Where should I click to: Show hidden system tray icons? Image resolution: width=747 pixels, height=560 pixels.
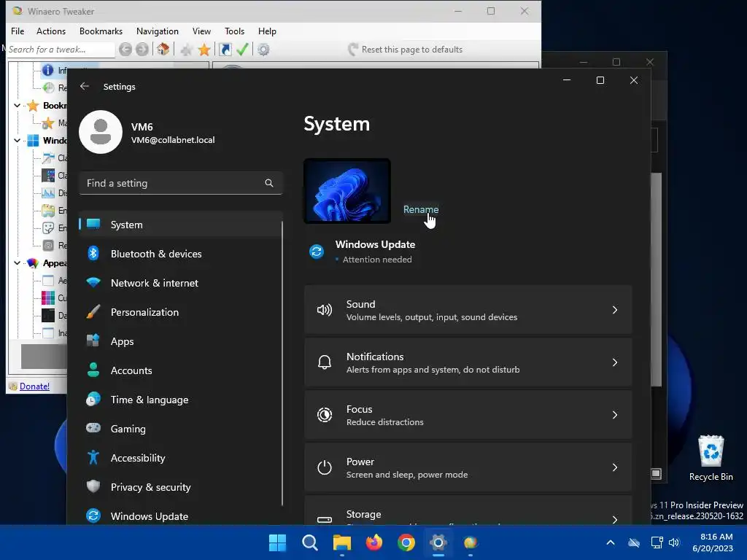[x=611, y=542]
